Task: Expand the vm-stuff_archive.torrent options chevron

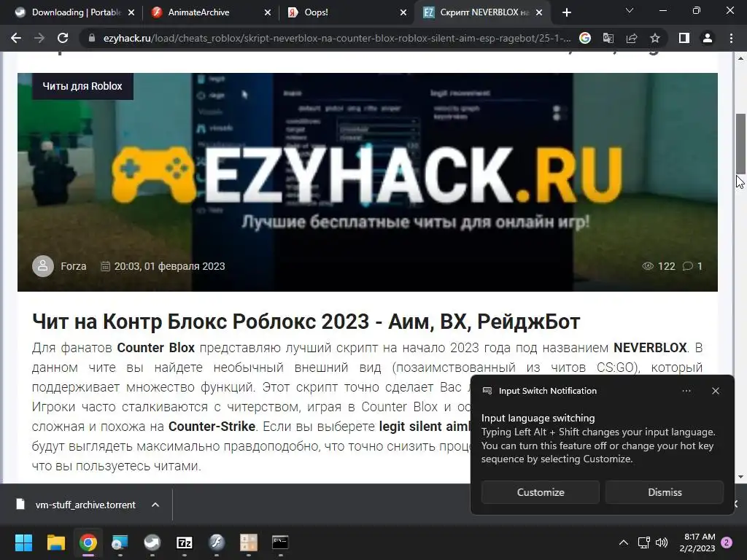Action: pos(155,505)
